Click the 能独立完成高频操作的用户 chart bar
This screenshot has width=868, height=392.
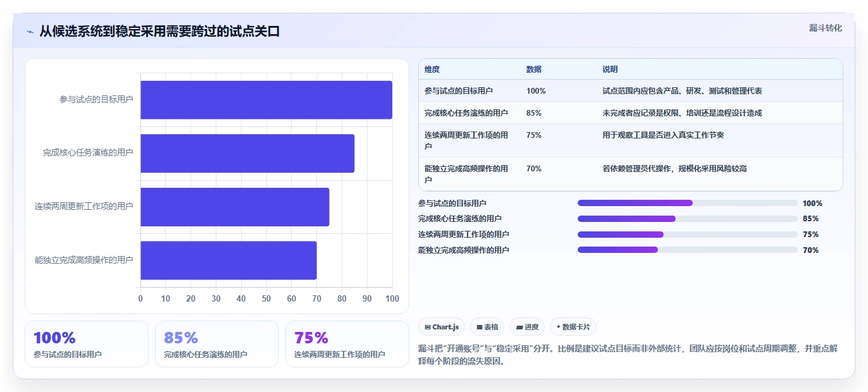228,260
